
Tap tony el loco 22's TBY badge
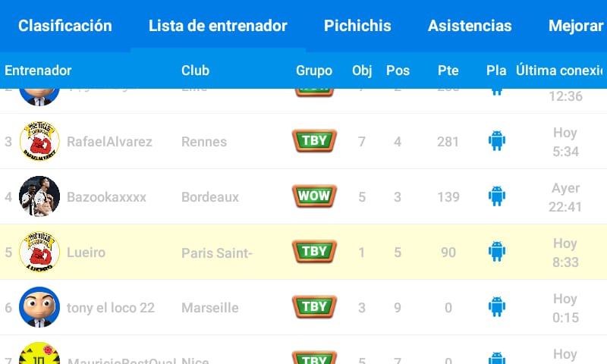click(x=314, y=306)
